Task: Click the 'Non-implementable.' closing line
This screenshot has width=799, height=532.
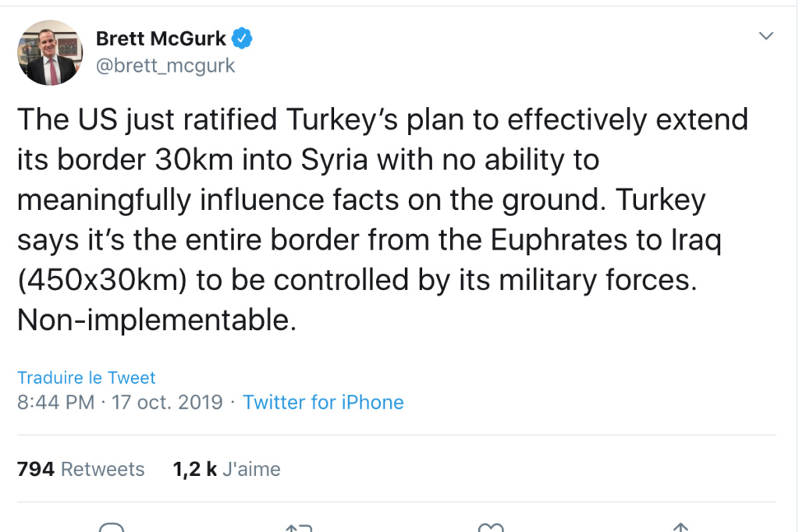Action: pyautogui.click(x=157, y=320)
